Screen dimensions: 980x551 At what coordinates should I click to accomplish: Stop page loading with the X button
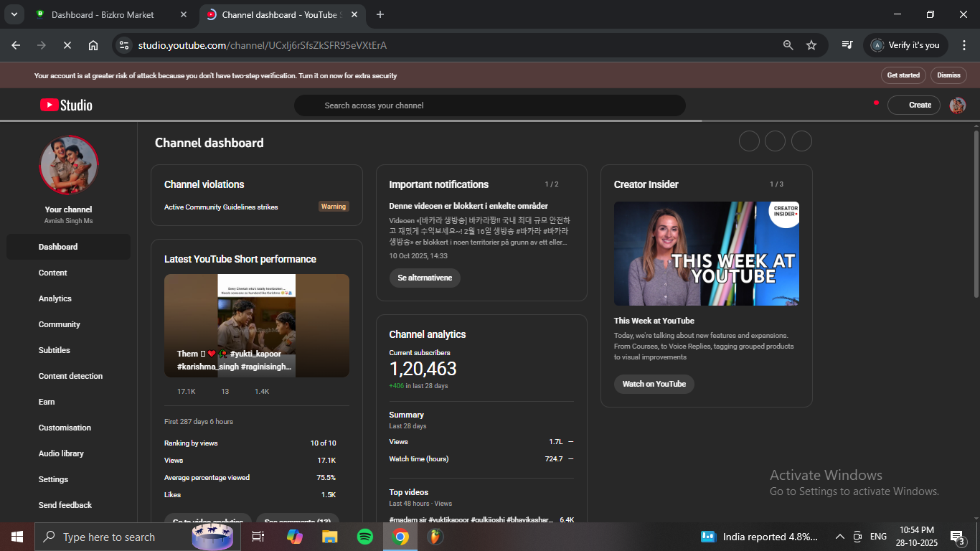(x=67, y=45)
